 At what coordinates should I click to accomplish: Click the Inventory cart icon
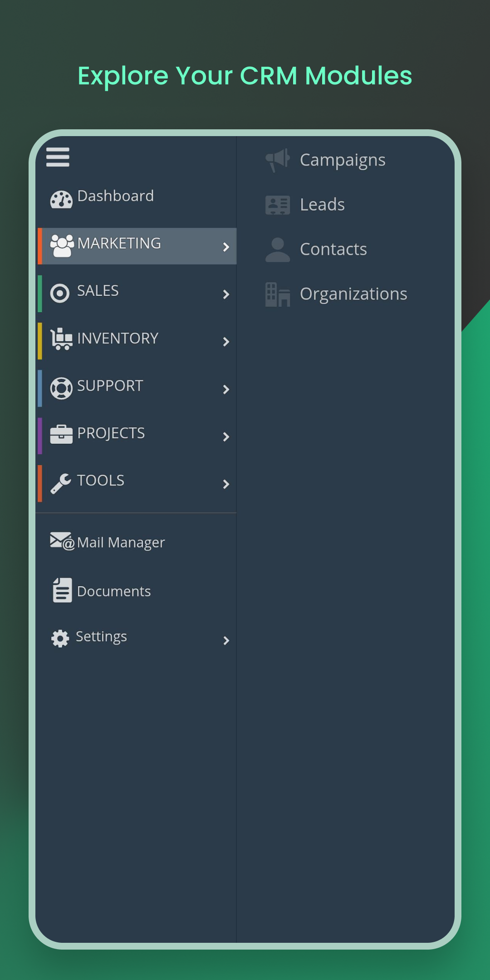pos(61,339)
